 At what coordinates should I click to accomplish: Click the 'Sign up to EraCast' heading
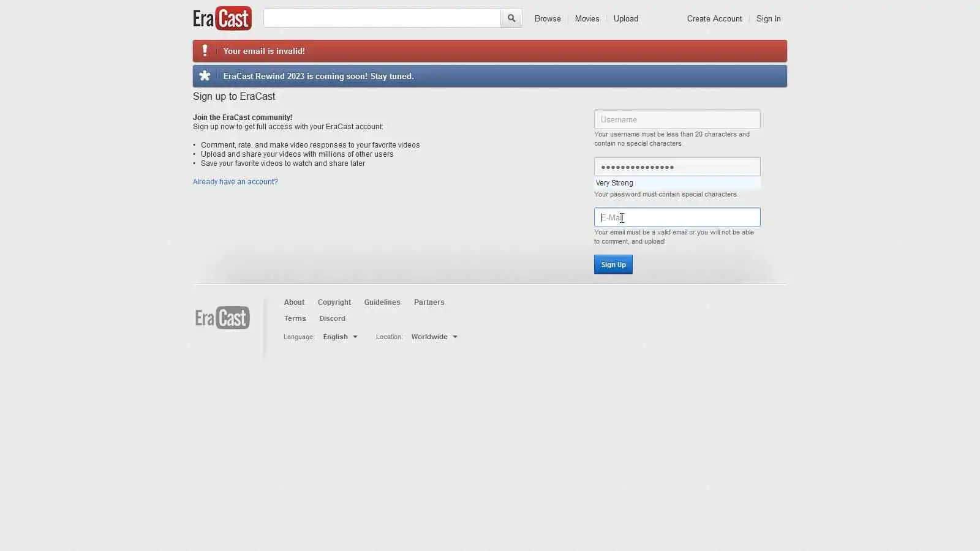pos(234,96)
